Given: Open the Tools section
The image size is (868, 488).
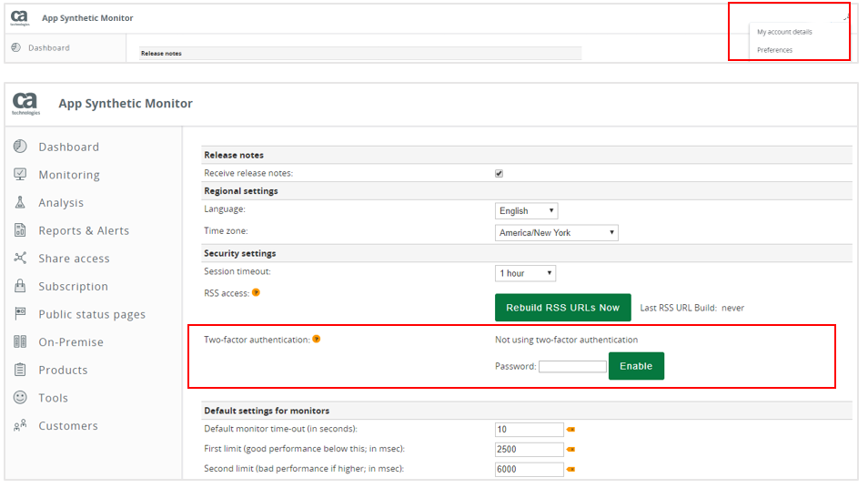Looking at the screenshot, I should (53, 398).
